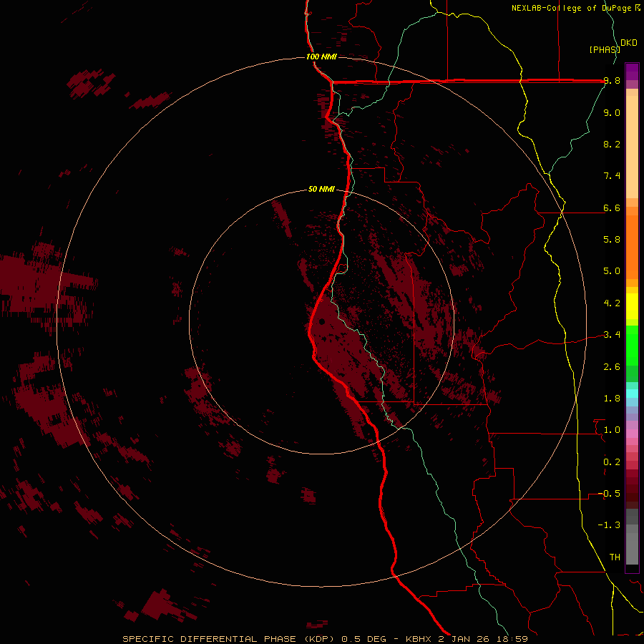This screenshot has width=644, height=644.
Task: Click the DKD label above the color bar
Action: pyautogui.click(x=629, y=43)
